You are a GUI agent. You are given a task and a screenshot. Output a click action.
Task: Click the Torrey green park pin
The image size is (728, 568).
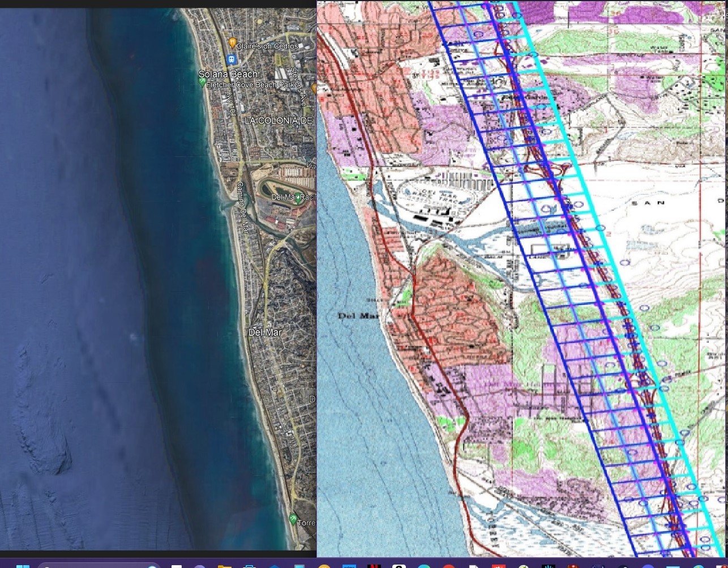293,518
